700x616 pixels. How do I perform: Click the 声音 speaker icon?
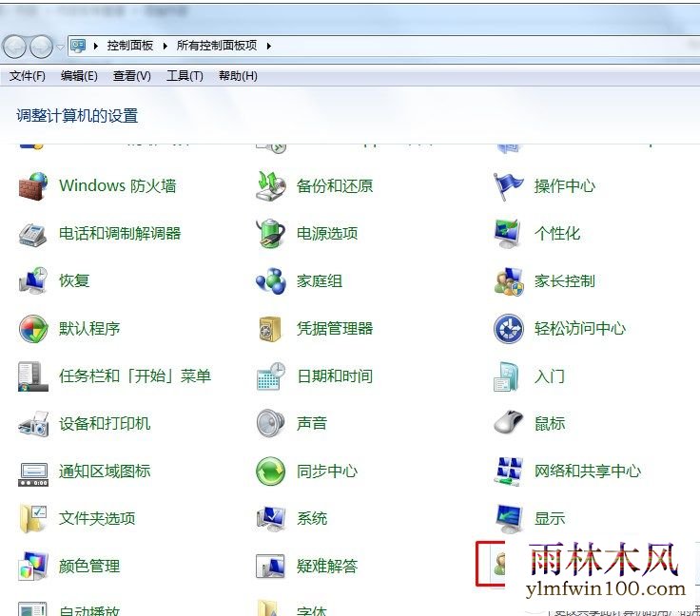click(x=270, y=423)
